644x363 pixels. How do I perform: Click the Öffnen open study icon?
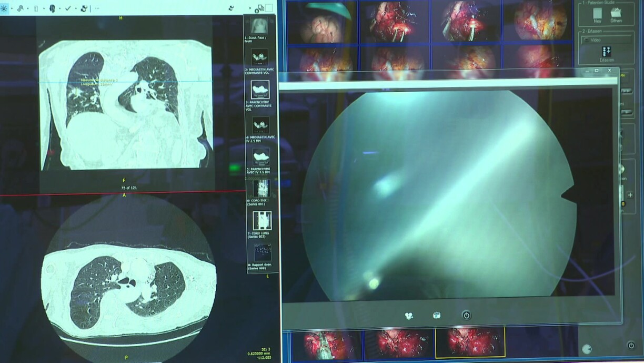[616, 13]
